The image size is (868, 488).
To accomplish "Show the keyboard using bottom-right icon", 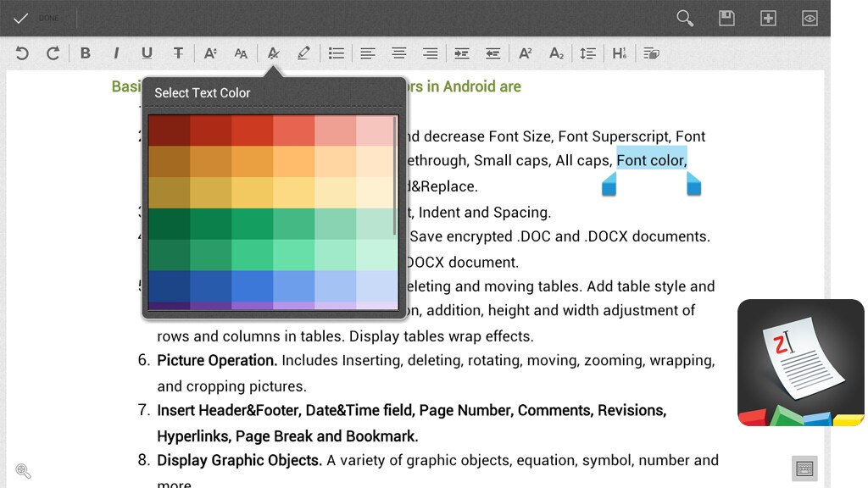I will tap(804, 469).
